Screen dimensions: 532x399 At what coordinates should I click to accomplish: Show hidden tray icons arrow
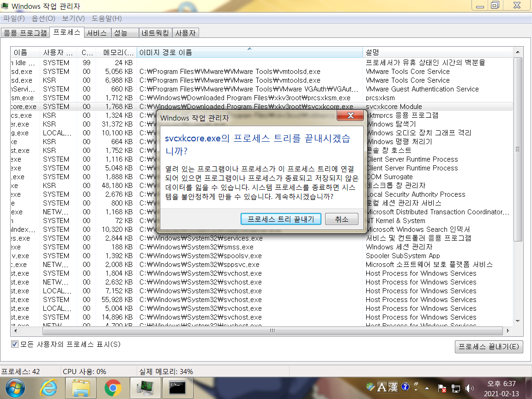tap(427, 388)
